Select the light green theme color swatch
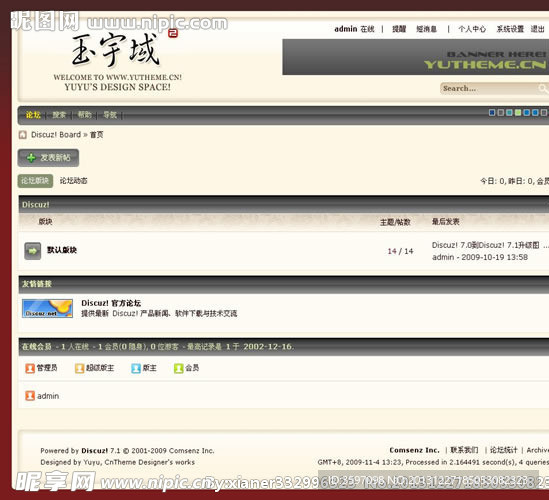The height and width of the screenshot is (500, 549). click(518, 113)
